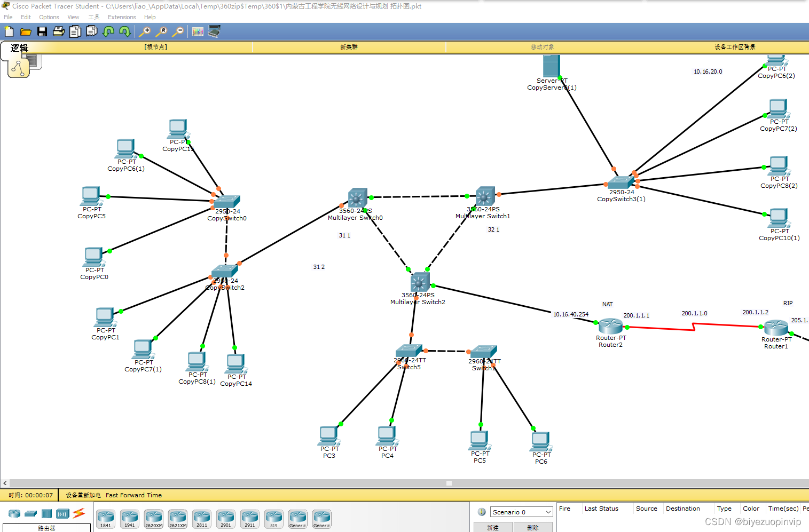Pick the 2911 router model
Screen dimensions: 809x532
pos(250,519)
